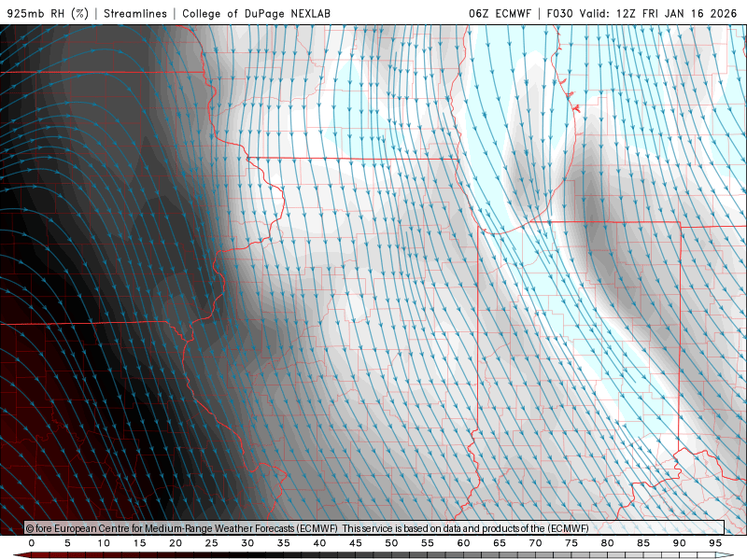Click the '5' label on the color scale
The image size is (747, 560).
[x=67, y=543]
